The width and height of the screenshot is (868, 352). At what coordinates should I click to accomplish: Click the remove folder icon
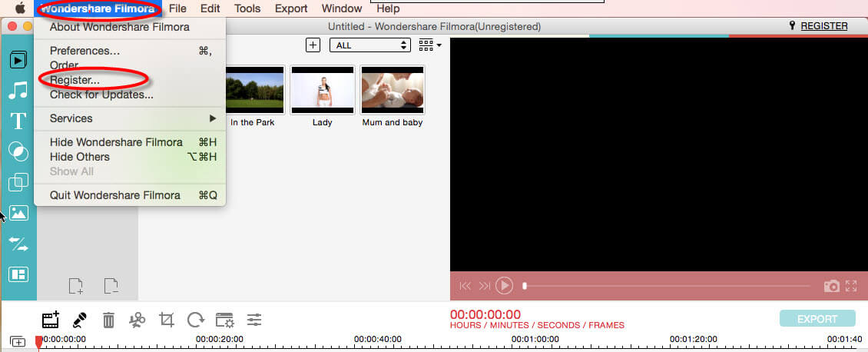pos(111,286)
